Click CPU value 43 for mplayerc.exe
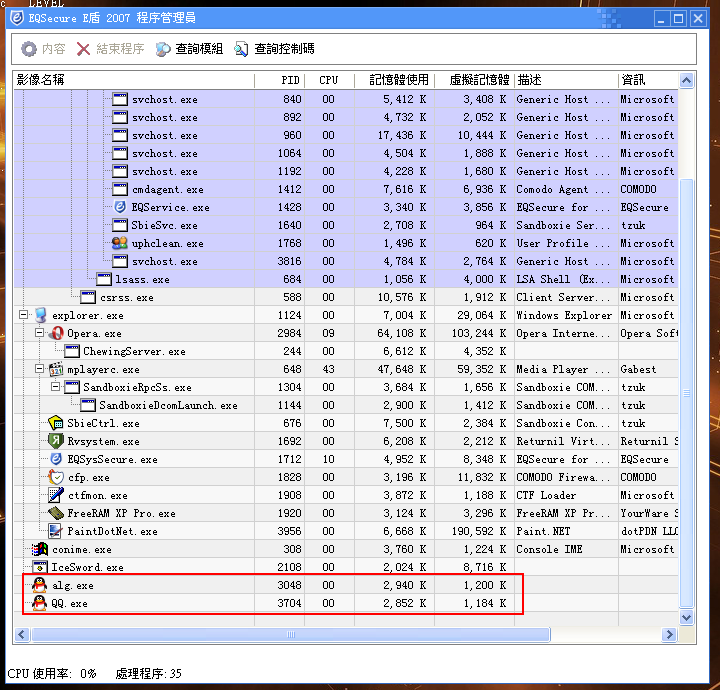Image resolution: width=720 pixels, height=690 pixels. (x=328, y=369)
